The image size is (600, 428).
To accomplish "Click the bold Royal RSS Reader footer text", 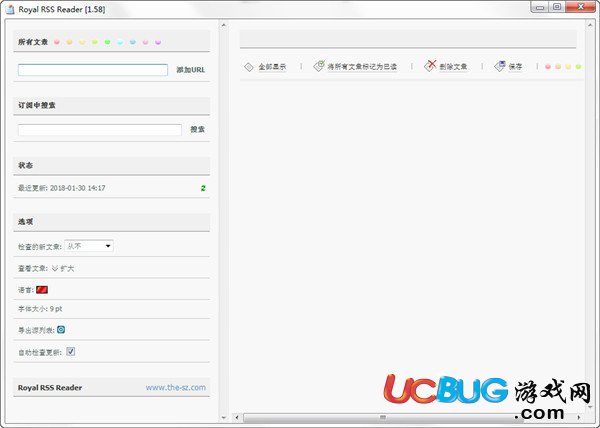I will tap(50, 387).
